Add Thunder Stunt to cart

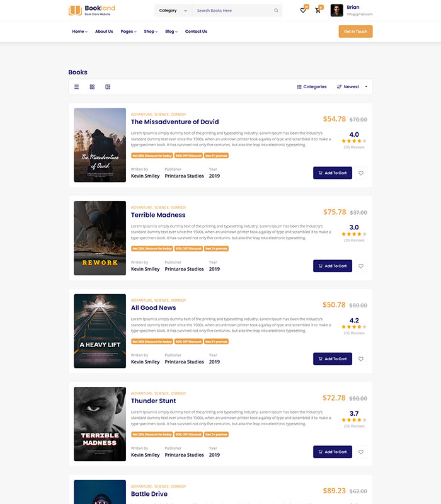pyautogui.click(x=333, y=452)
